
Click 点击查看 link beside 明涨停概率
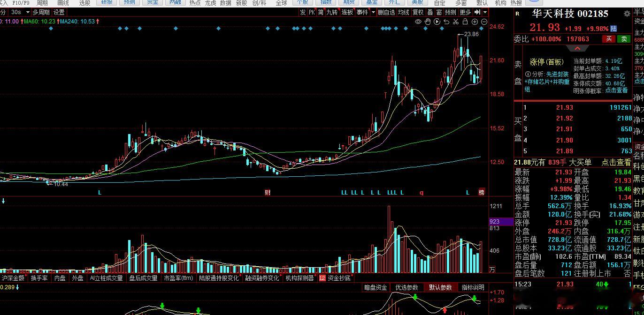coord(616,90)
